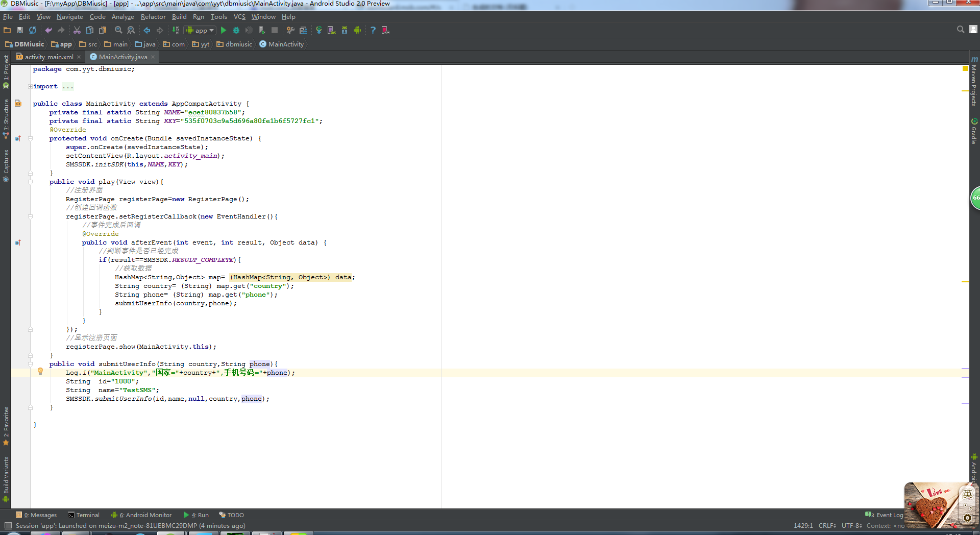The height and width of the screenshot is (535, 980).
Task: Click the Save All toolbar icon
Action: (x=20, y=30)
